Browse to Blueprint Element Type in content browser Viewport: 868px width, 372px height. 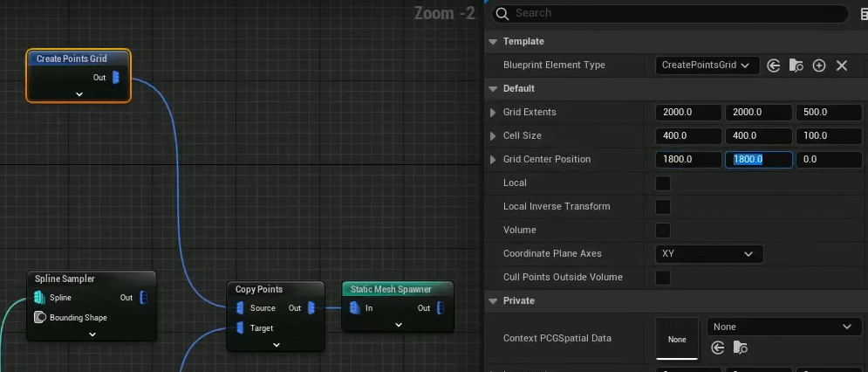(x=796, y=66)
